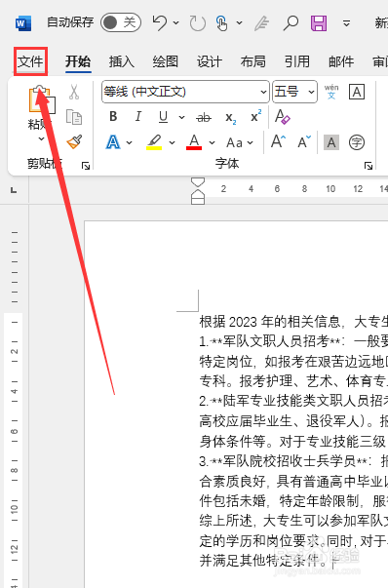Click the line starting 根据 2023 年的相关信息

click(x=293, y=322)
